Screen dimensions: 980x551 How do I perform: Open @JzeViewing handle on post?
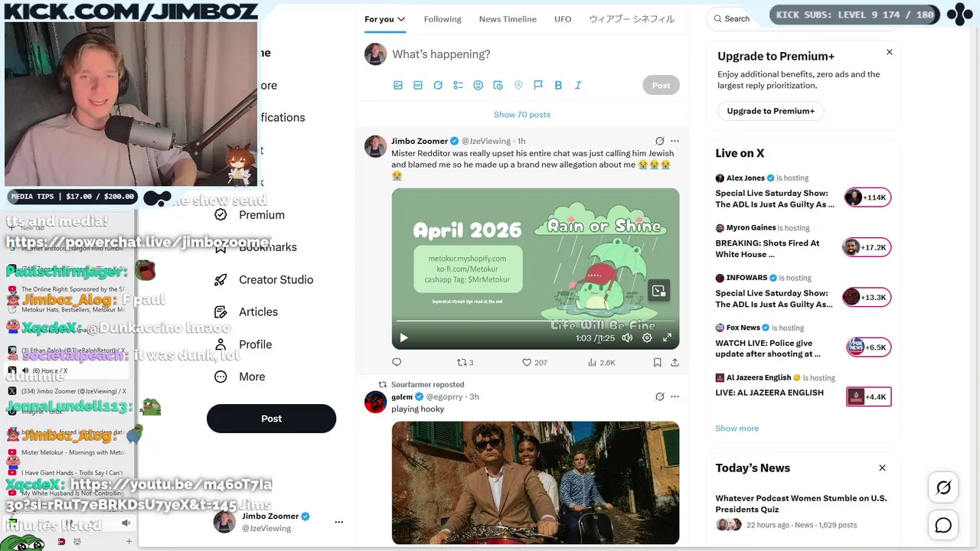(486, 141)
